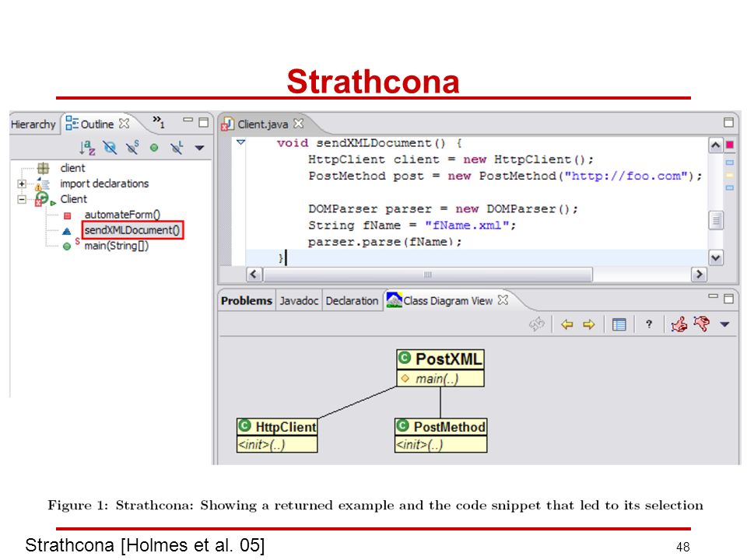This screenshot has height=560, width=747.
Task: Close the Client.java editor tab
Action: [299, 124]
